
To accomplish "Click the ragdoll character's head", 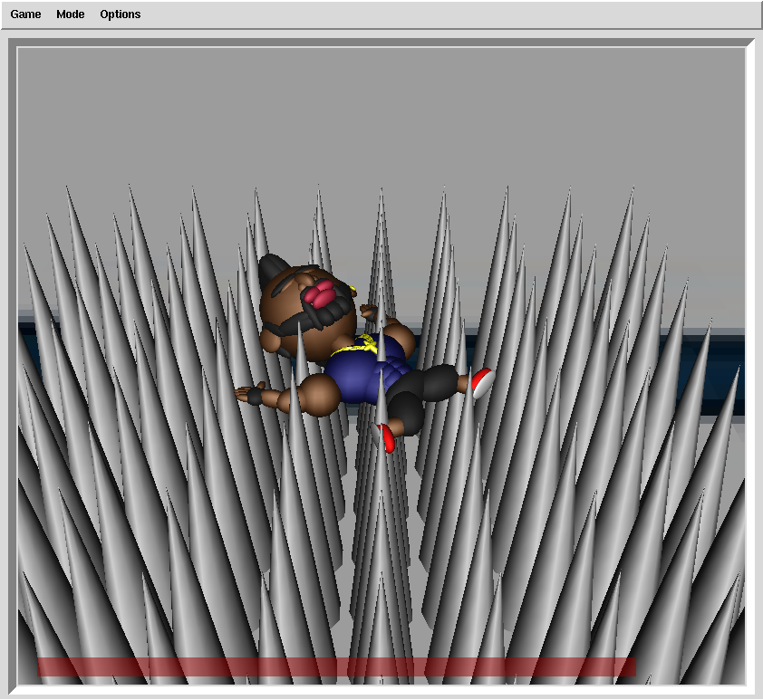I will pyautogui.click(x=306, y=310).
